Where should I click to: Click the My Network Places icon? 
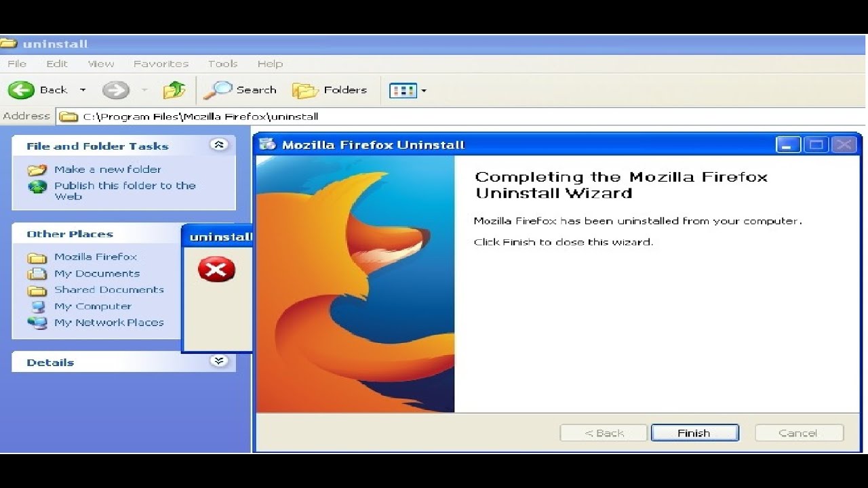point(37,323)
